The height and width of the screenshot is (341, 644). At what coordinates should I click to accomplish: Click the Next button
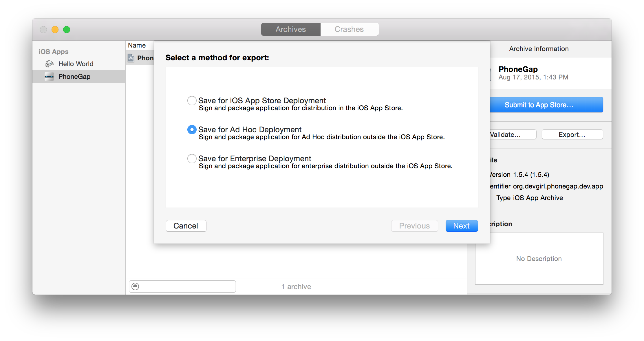pyautogui.click(x=462, y=226)
